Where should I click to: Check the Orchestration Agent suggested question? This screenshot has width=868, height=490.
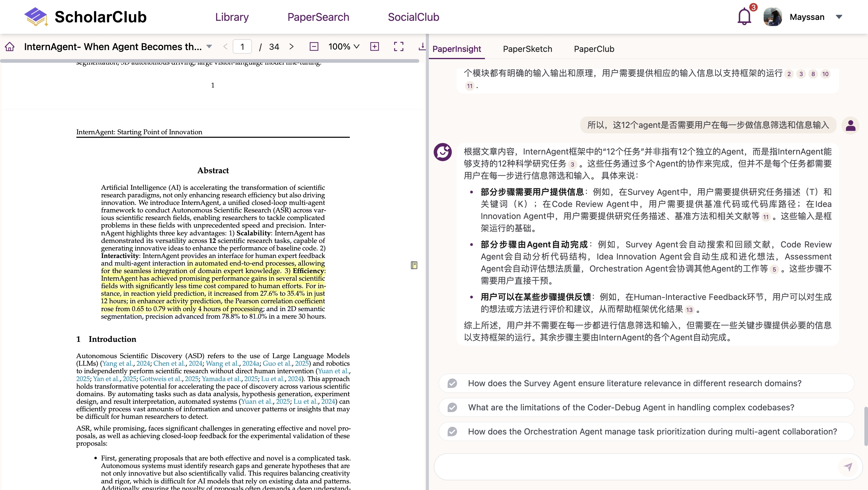pyautogui.click(x=452, y=431)
